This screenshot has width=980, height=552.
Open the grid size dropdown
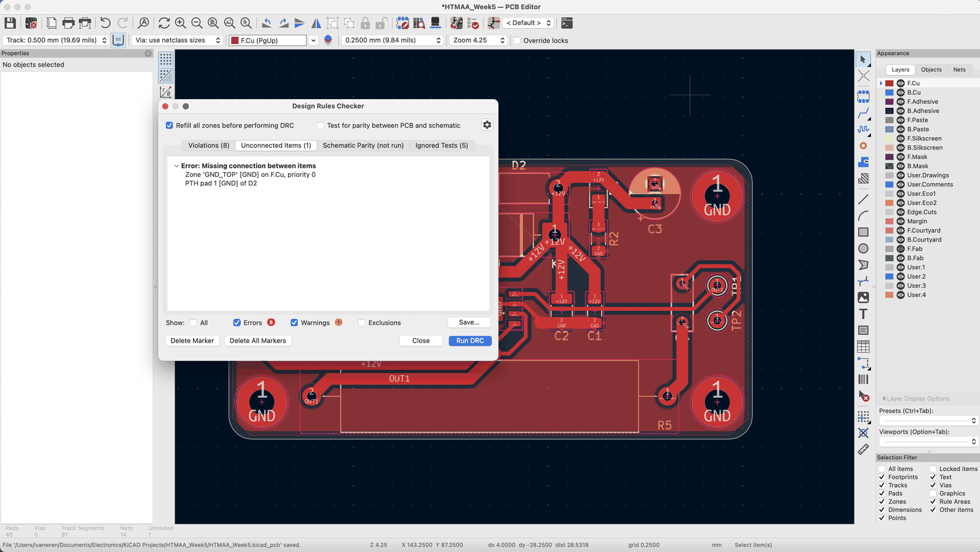(x=392, y=40)
